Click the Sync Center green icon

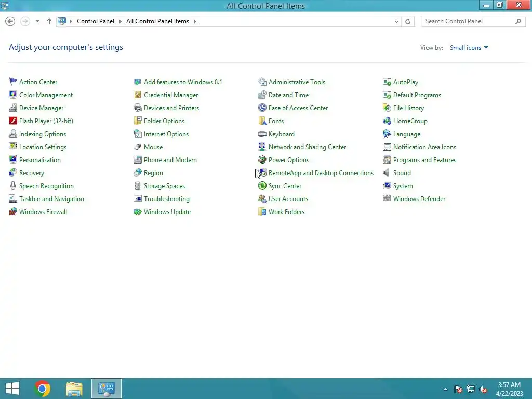(x=262, y=185)
